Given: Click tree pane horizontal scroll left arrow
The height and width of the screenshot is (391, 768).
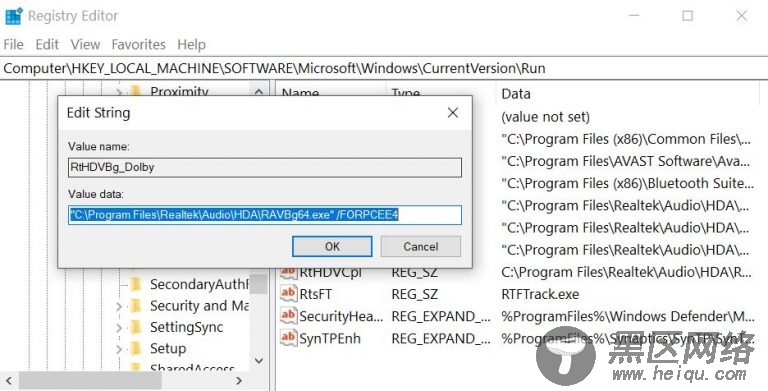Looking at the screenshot, I should tap(8, 380).
